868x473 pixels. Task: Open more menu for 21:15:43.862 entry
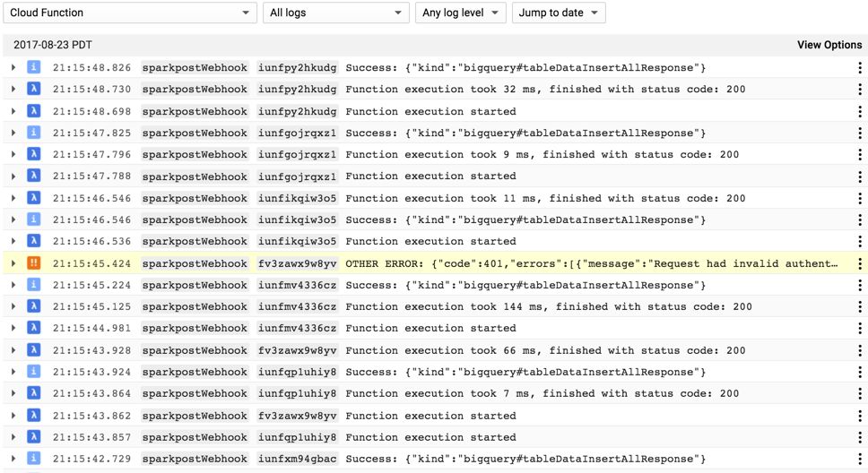coord(859,416)
